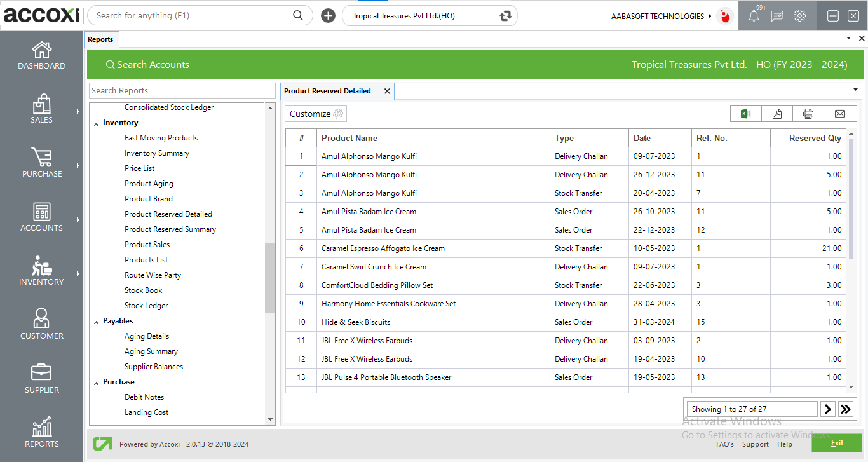
Task: Email the report using envelope icon
Action: 840,114
